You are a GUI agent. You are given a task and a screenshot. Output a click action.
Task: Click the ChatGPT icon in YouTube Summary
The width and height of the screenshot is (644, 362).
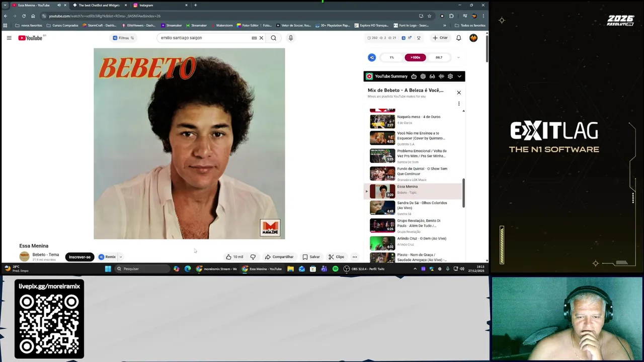(423, 76)
